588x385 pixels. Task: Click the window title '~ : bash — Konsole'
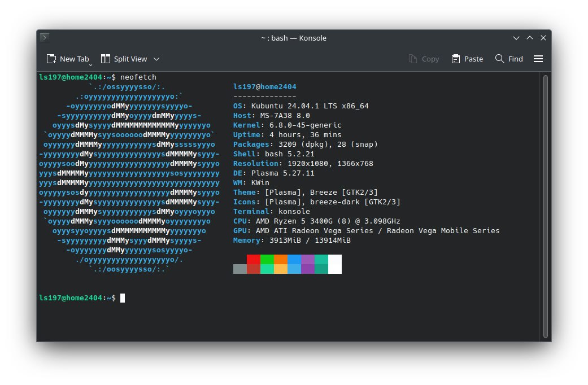click(293, 38)
